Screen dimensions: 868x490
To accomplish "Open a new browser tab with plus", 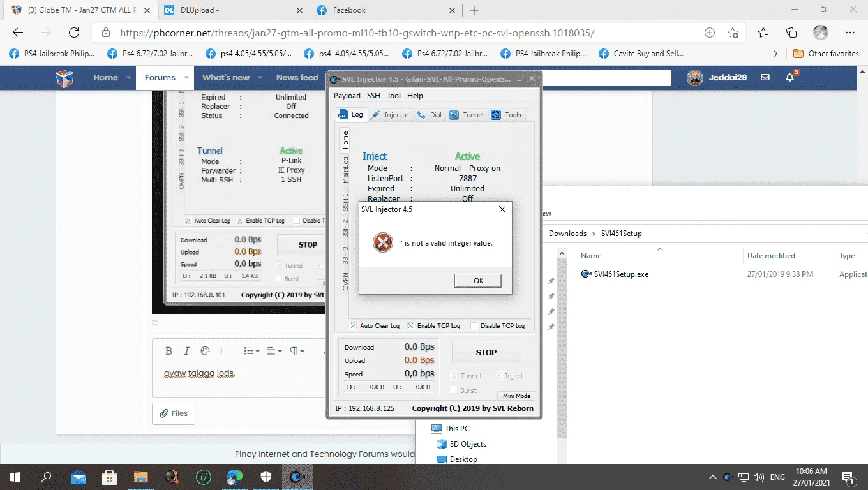I will (x=474, y=10).
